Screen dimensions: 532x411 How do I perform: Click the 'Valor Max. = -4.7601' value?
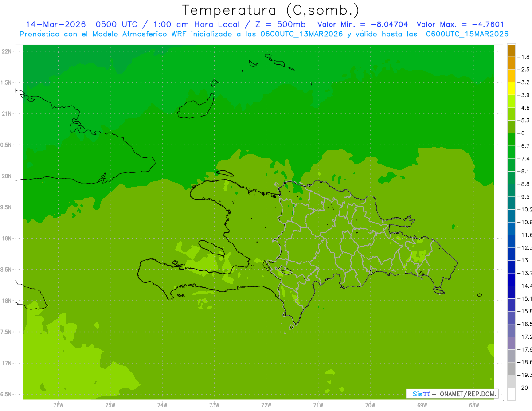(461, 24)
